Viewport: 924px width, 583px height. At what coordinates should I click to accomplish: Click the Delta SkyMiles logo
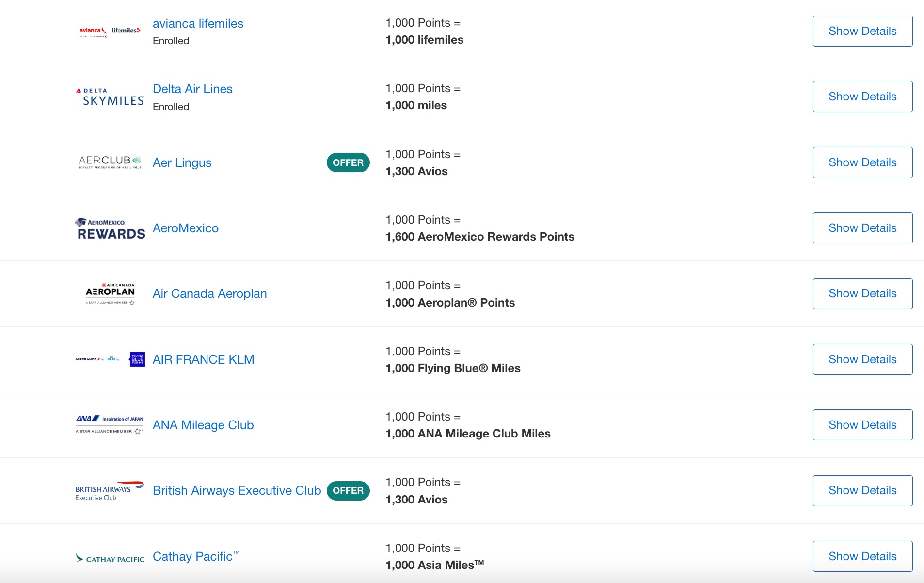(x=110, y=96)
